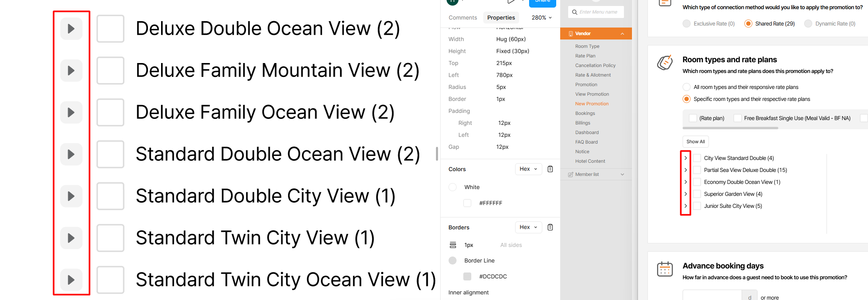
Task: Expand the Deluxe Family Ocean View (2) row
Action: (71, 112)
